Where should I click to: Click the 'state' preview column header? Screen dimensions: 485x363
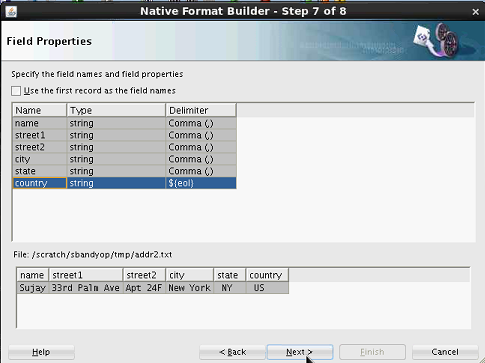point(230,275)
